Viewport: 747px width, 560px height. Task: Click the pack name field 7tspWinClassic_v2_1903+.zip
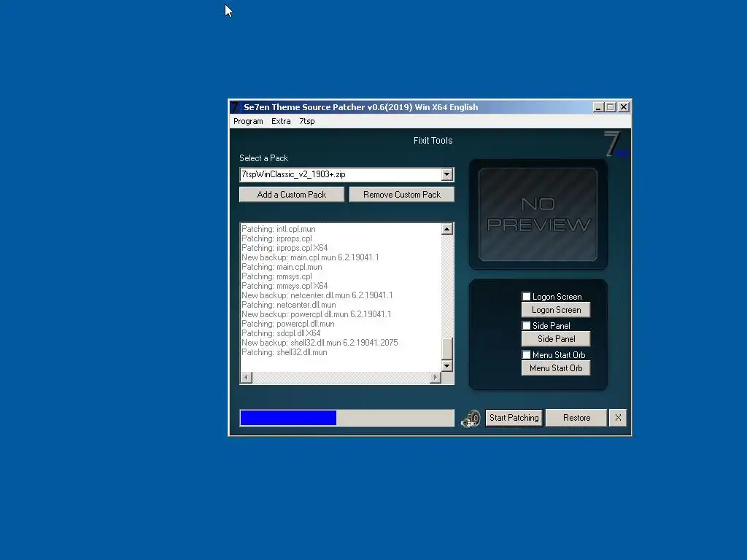(341, 174)
